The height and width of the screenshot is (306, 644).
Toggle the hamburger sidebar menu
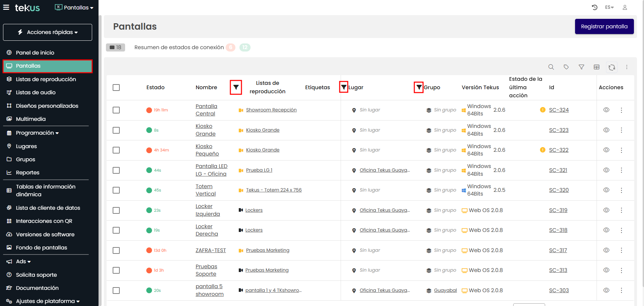point(6,7)
